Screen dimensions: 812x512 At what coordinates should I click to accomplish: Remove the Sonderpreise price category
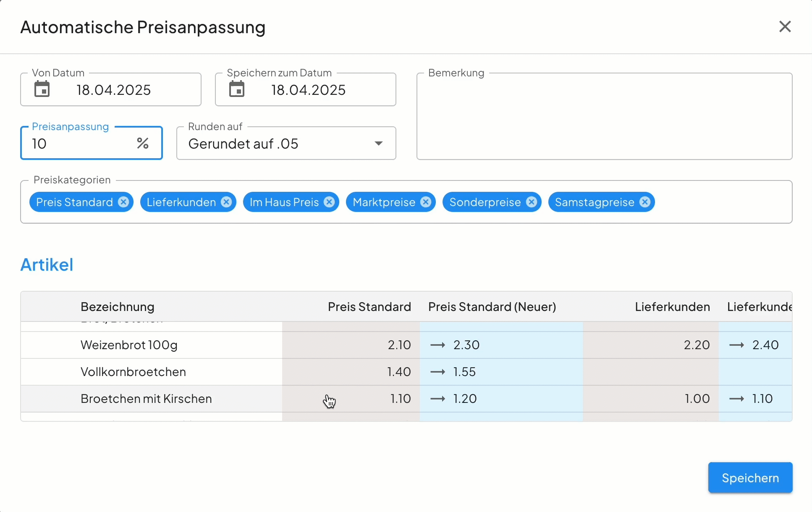pyautogui.click(x=531, y=202)
